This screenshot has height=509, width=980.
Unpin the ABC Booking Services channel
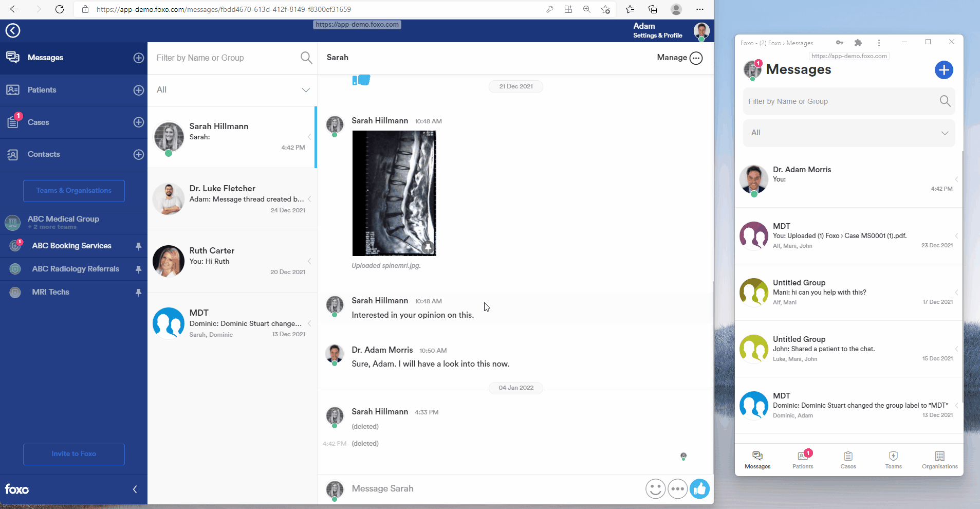click(x=138, y=246)
